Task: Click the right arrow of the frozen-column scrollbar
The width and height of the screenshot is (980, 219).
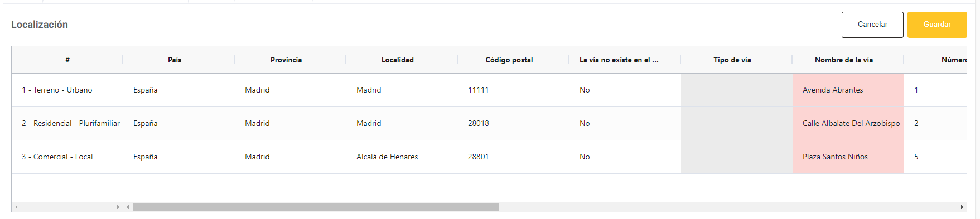Action: click(x=118, y=207)
